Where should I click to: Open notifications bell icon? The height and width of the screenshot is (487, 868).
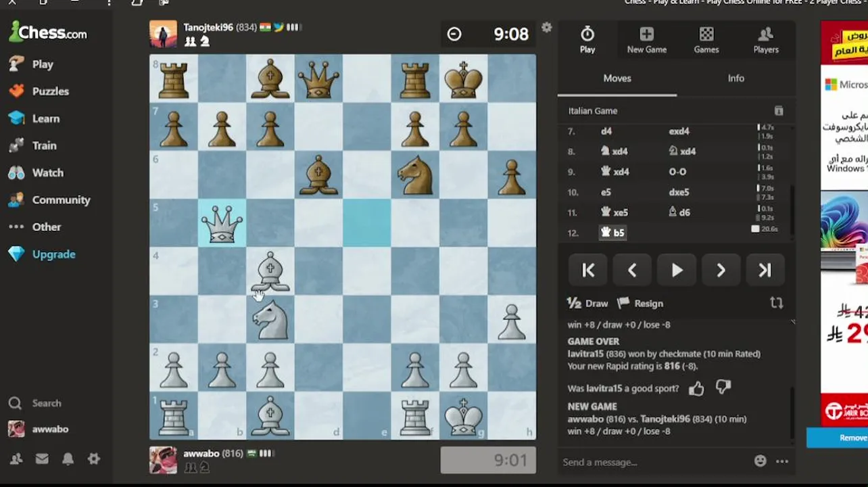pos(68,459)
